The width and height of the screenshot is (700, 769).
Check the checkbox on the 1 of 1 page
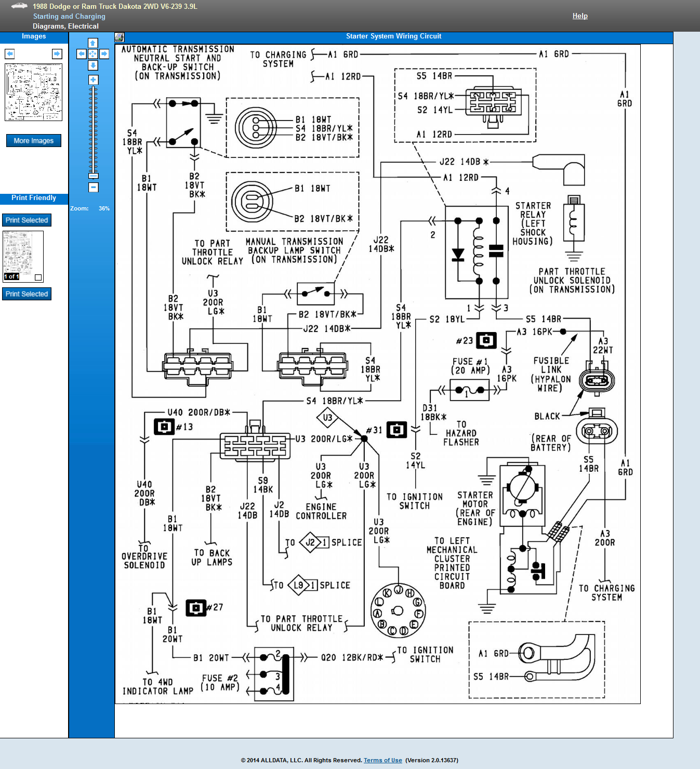click(x=38, y=277)
